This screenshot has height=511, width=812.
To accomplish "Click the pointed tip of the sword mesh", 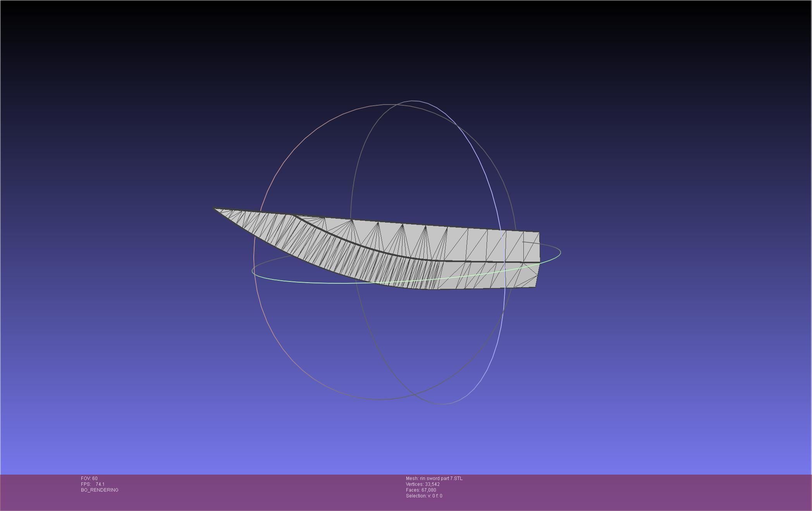I will coord(216,209).
